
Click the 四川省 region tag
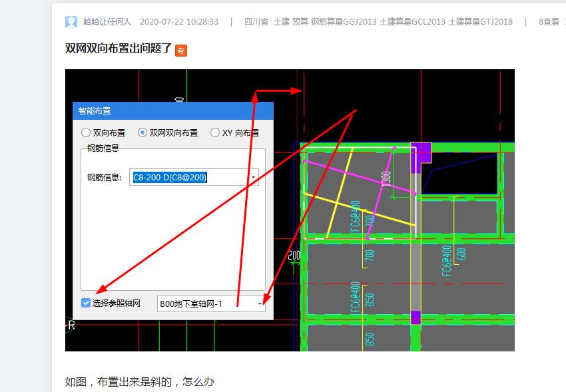[x=256, y=22]
